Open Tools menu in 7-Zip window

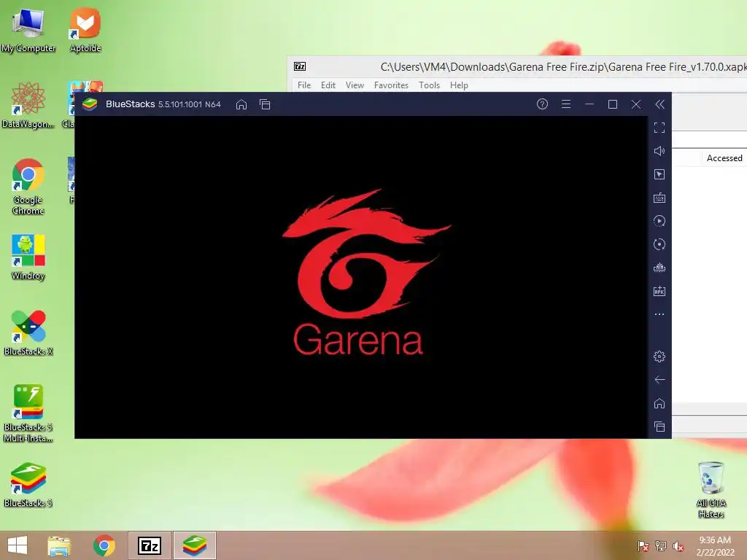coord(429,85)
